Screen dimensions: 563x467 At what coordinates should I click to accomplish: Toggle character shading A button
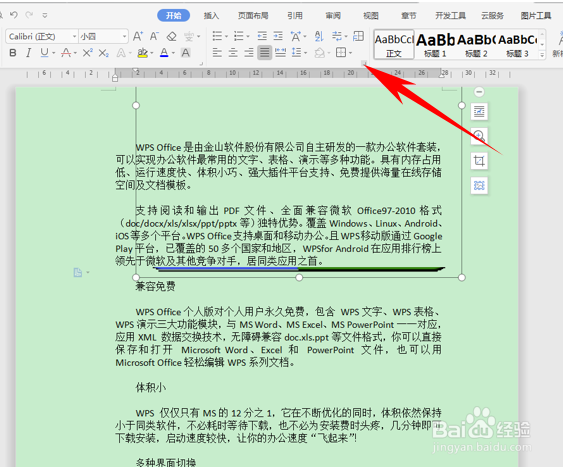click(186, 53)
